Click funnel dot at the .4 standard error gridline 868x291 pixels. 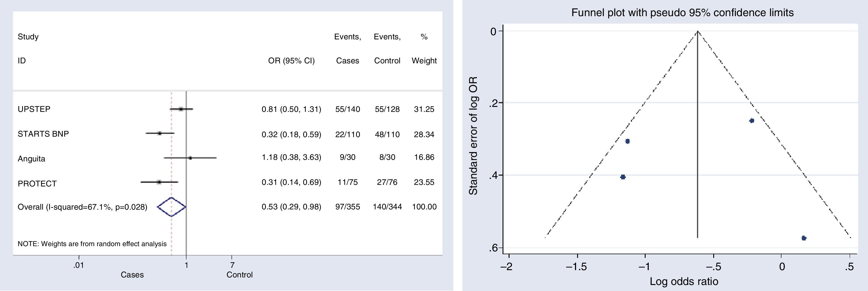(x=623, y=177)
